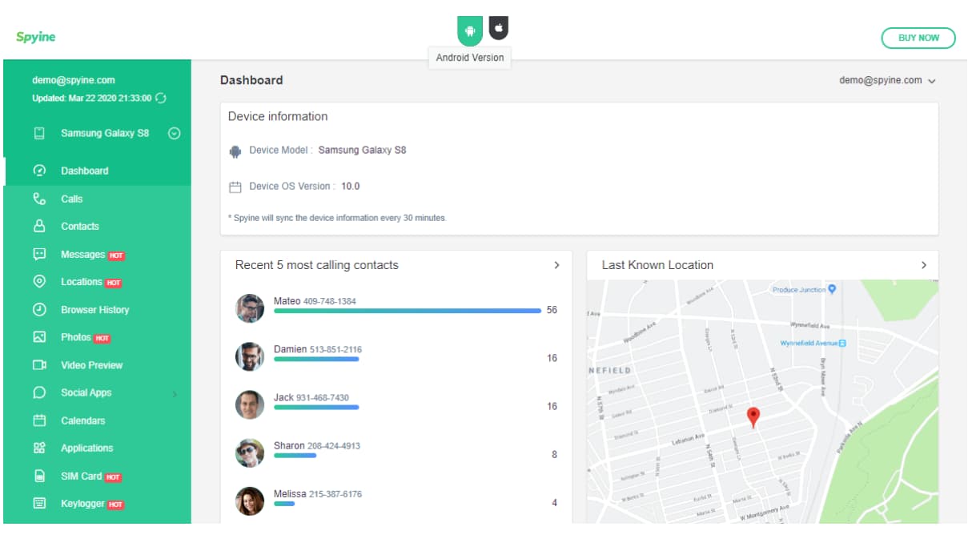This screenshot has height=551, width=980.
Task: Click the Samsung Galaxy S8 device model value
Action: click(x=362, y=150)
